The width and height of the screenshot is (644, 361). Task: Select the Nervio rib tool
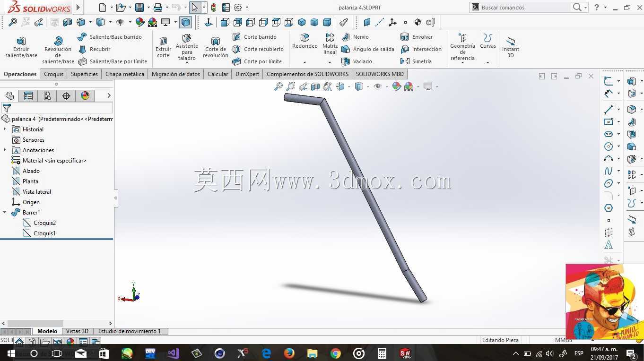click(x=355, y=37)
